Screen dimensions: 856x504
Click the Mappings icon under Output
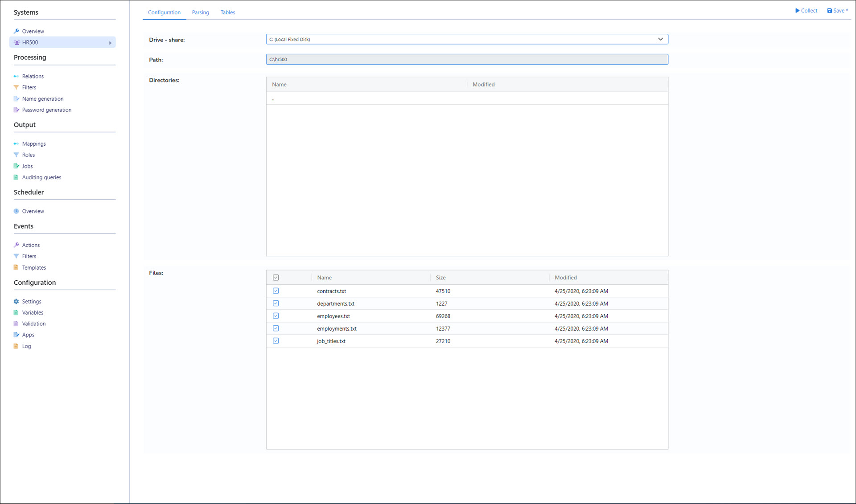tap(16, 144)
